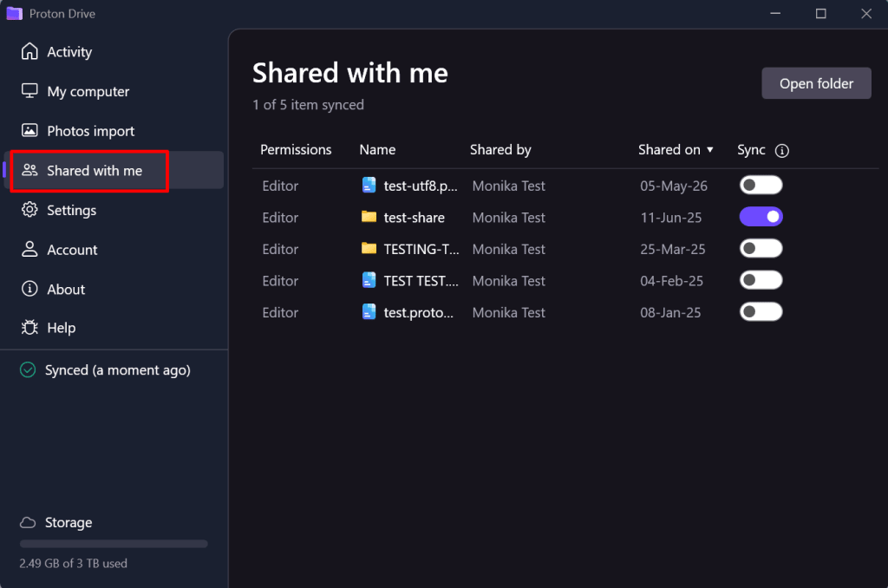Click the green synced checkmark icon
Viewport: 888px width, 588px height.
pos(28,370)
